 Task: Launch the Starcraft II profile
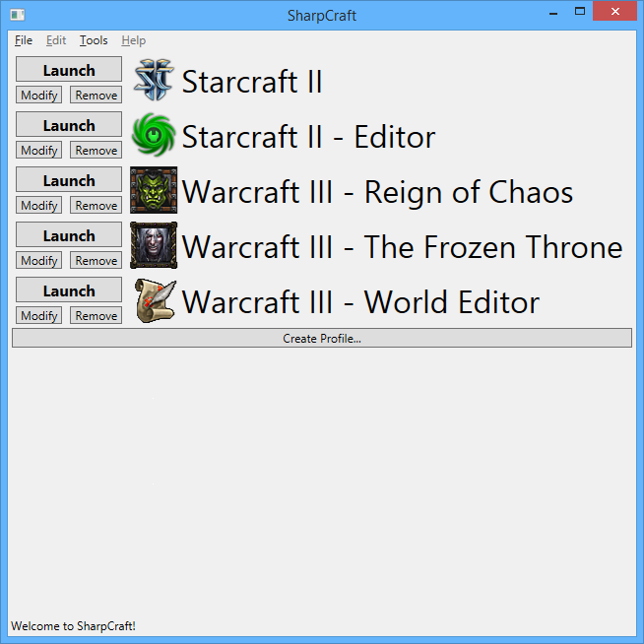point(69,69)
